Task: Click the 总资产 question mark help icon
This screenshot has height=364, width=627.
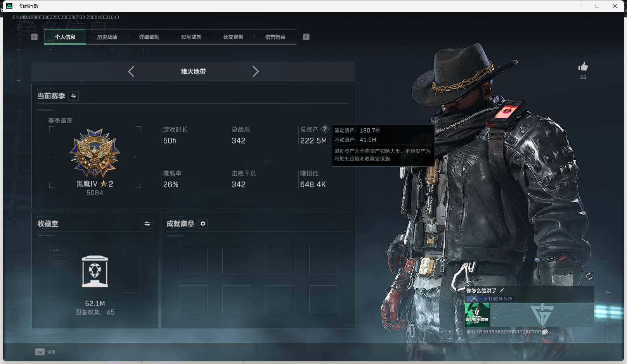Action: [325, 129]
